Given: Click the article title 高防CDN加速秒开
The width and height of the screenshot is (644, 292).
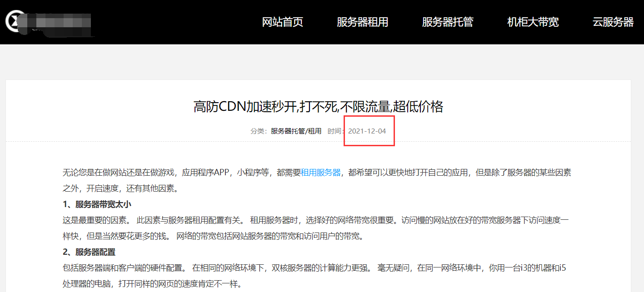Looking at the screenshot, I should pyautogui.click(x=318, y=107).
